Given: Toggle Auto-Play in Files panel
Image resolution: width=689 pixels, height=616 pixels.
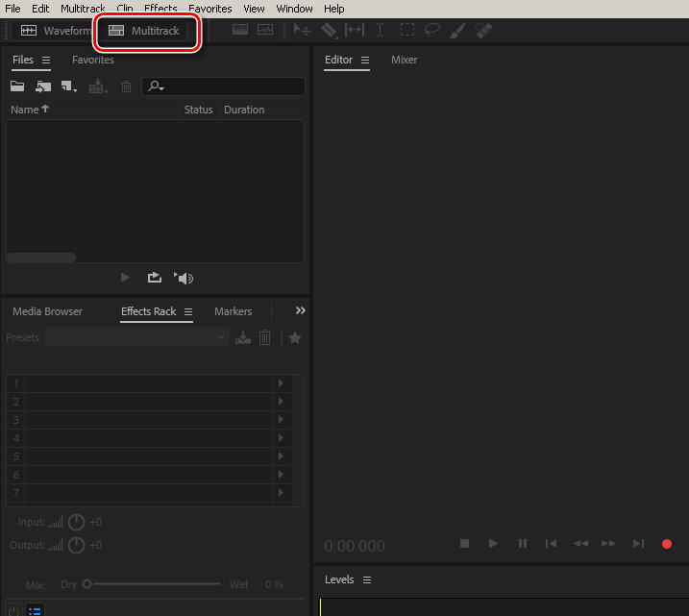Looking at the screenshot, I should click(x=184, y=278).
